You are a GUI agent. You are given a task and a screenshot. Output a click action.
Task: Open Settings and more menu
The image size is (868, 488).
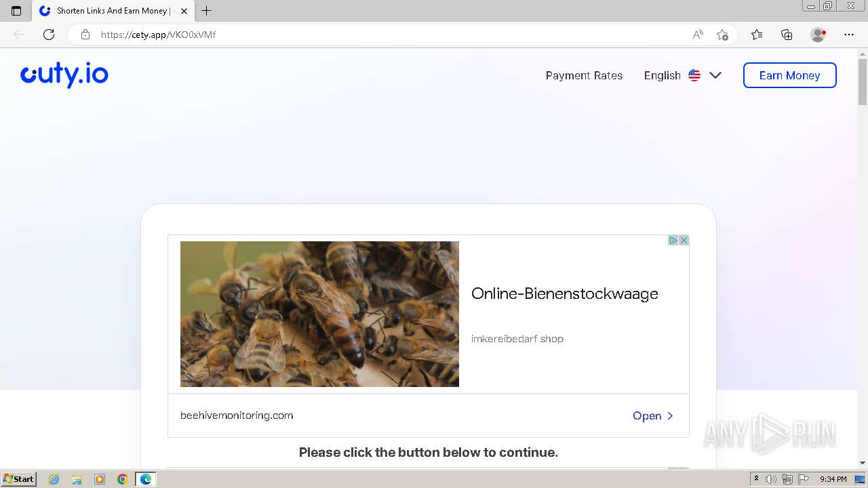click(x=849, y=35)
